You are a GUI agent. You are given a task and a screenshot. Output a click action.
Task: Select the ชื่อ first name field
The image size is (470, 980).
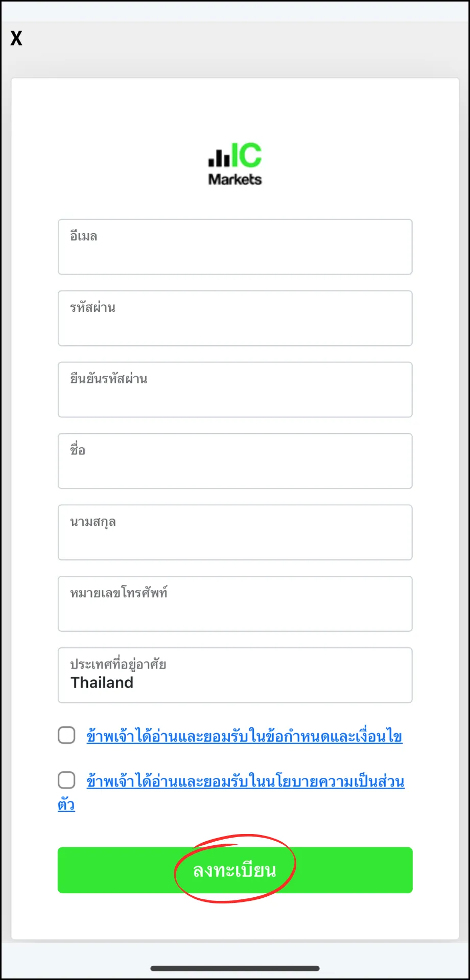click(x=235, y=461)
